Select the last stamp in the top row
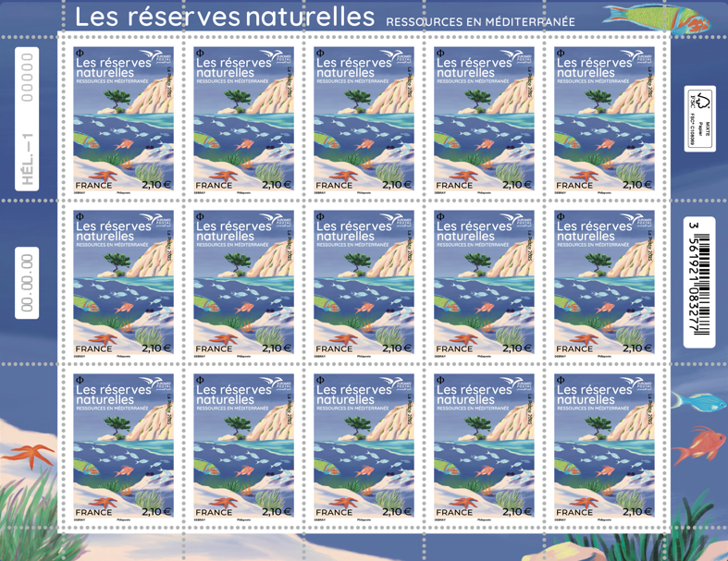 click(x=604, y=118)
